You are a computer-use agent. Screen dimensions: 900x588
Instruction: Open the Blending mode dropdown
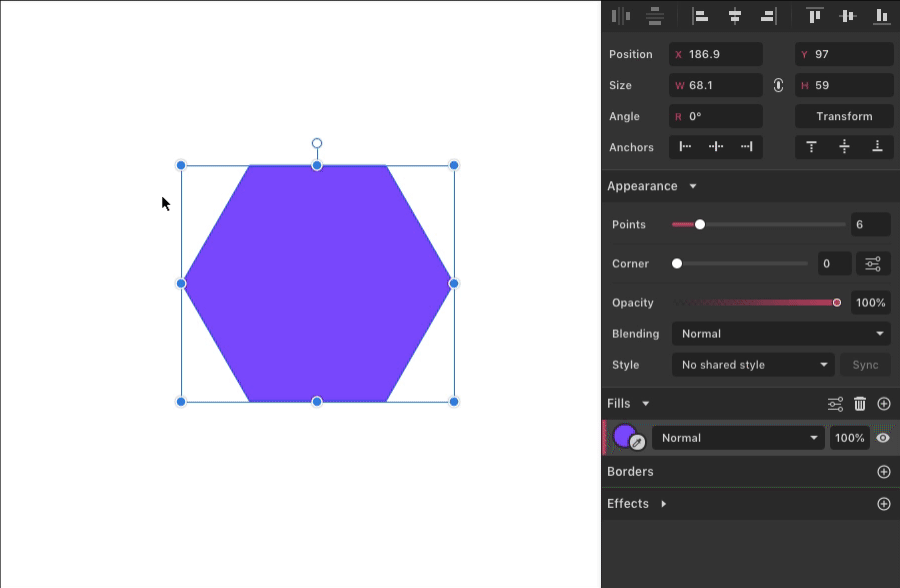point(780,334)
